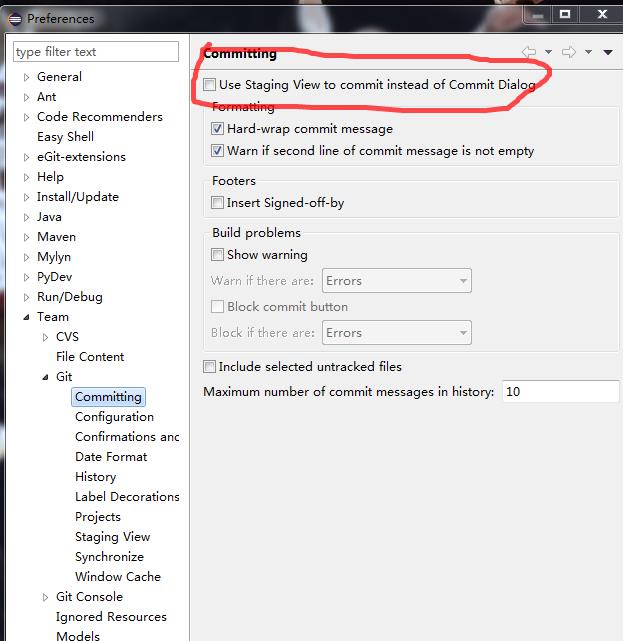The image size is (623, 641).
Task: Open the Warn if there are dropdown
Action: pyautogui.click(x=397, y=280)
